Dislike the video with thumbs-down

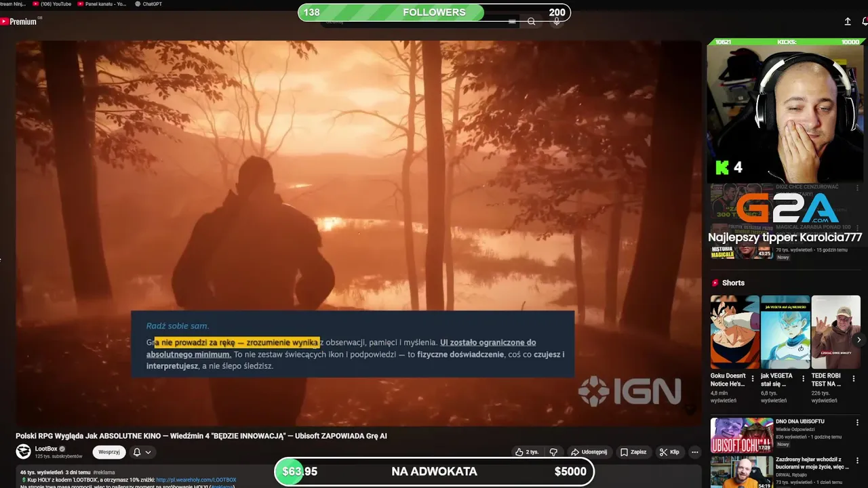coord(553,452)
